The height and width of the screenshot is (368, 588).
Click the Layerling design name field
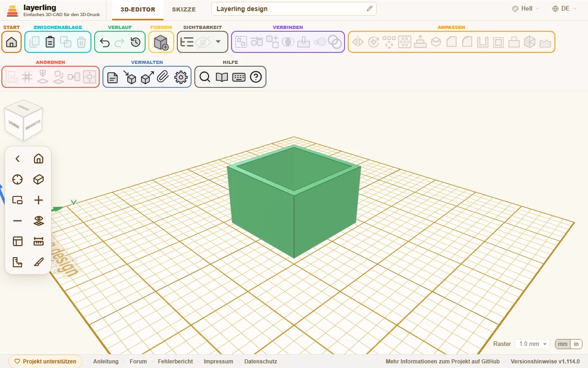294,9
